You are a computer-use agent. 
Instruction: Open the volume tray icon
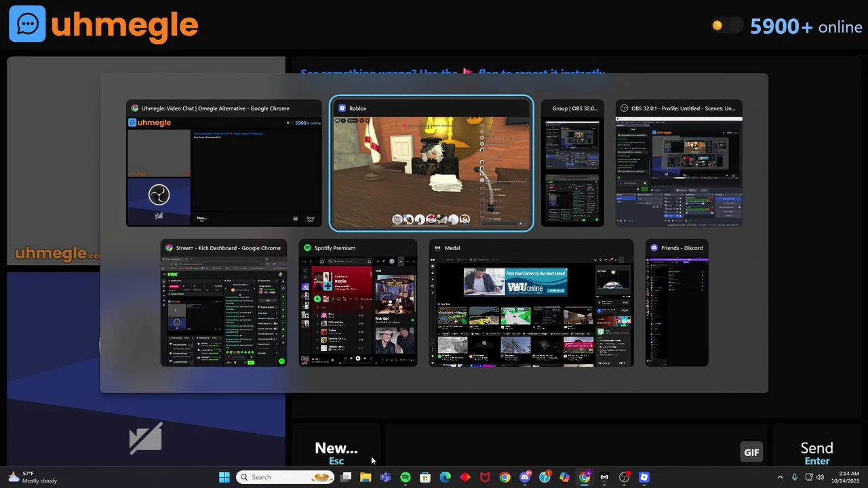(821, 477)
